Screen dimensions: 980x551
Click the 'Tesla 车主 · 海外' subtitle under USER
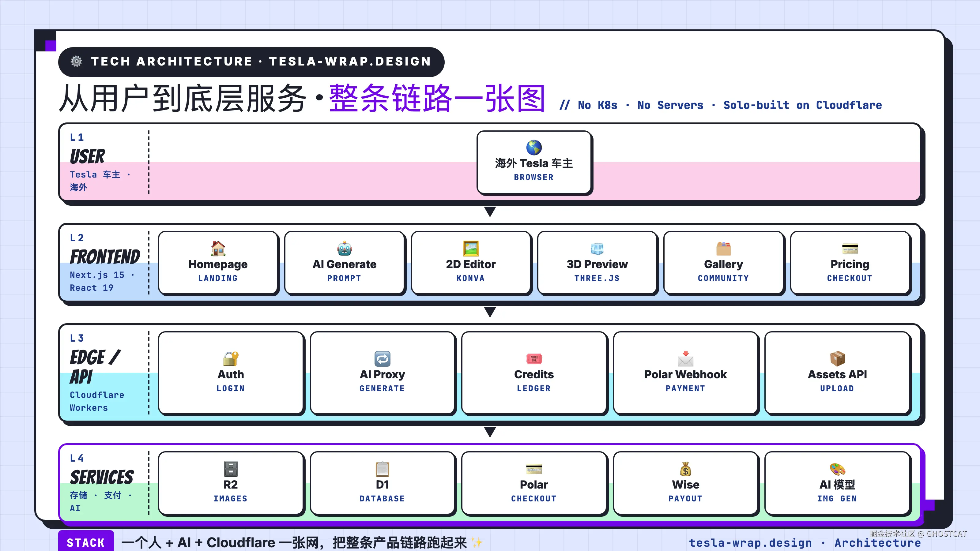100,181
